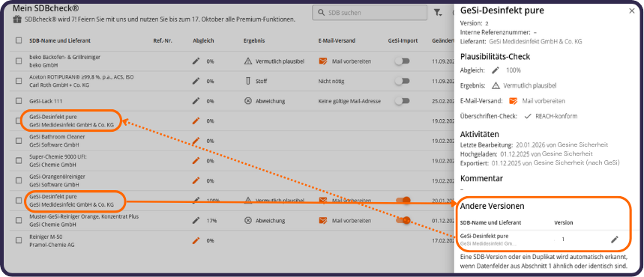Click Abgleich pencil icon in detail panel

pyautogui.click(x=496, y=70)
